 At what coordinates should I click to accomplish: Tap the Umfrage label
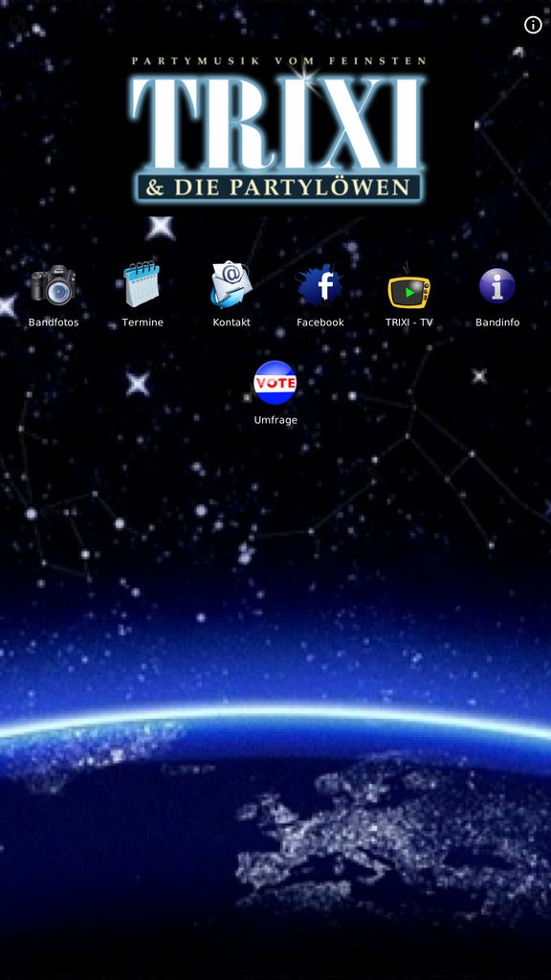pos(275,420)
